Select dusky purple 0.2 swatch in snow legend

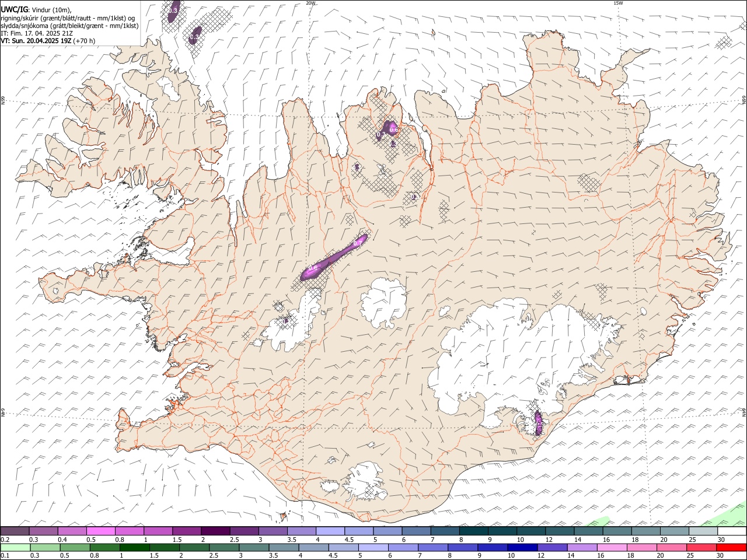point(15,531)
